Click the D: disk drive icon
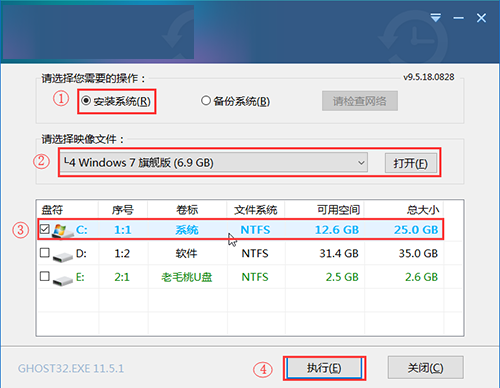Viewport: 500px width, 388px height. tap(63, 257)
